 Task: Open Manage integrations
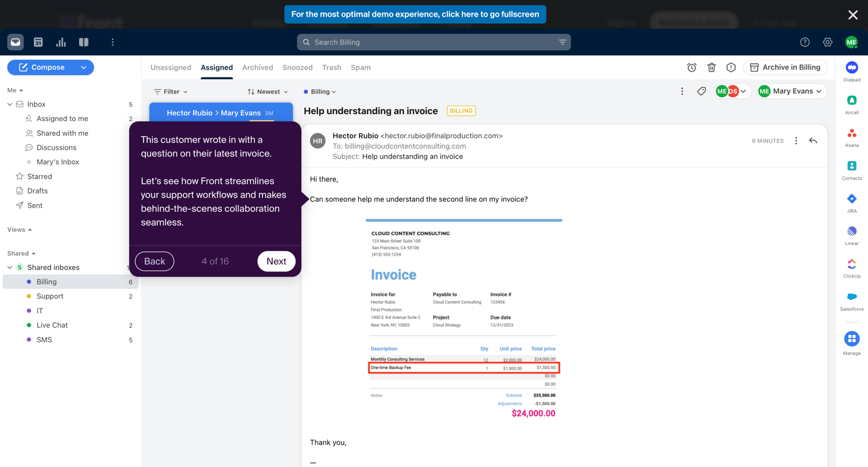tap(852, 343)
